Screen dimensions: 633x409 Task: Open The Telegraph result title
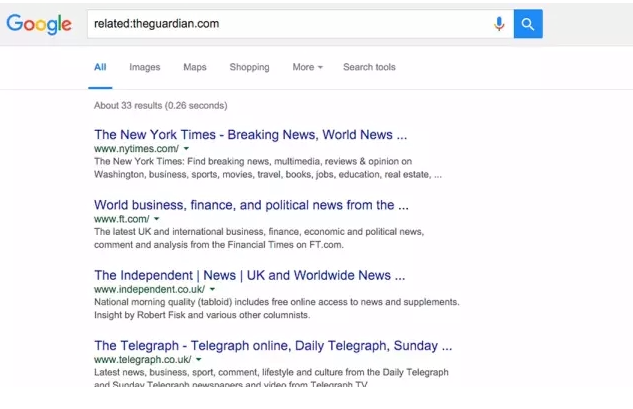pos(273,346)
